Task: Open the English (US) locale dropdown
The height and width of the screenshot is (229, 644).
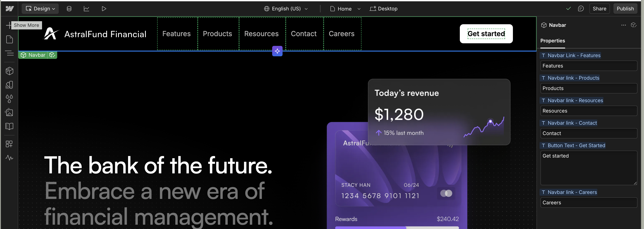Action: 286,8
